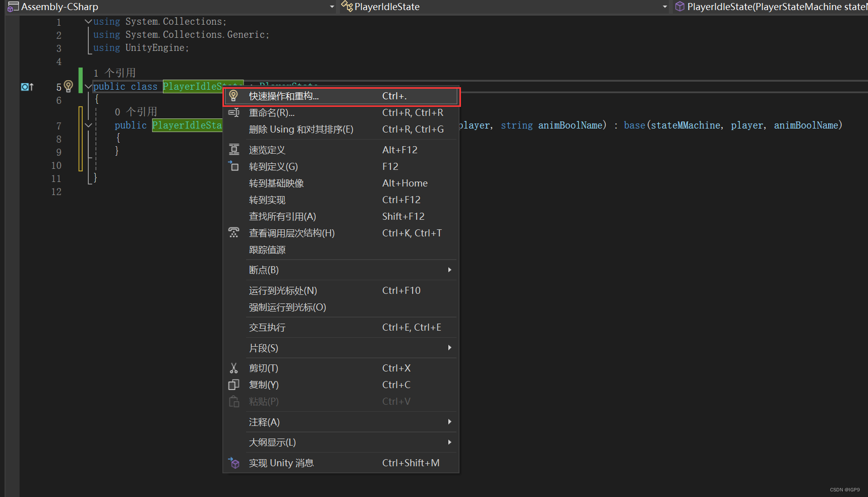The height and width of the screenshot is (497, 868).
Task: Choose 转到基础映像 menu entry
Action: point(341,183)
